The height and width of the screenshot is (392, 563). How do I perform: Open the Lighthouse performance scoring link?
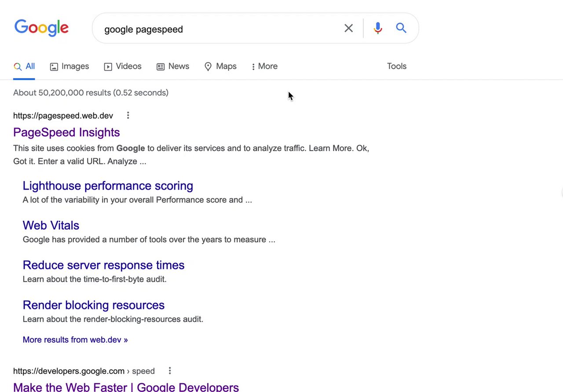tap(108, 186)
